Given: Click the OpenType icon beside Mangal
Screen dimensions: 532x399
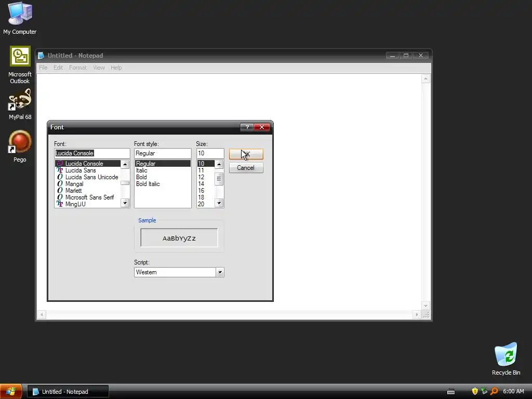Looking at the screenshot, I should pos(60,184).
